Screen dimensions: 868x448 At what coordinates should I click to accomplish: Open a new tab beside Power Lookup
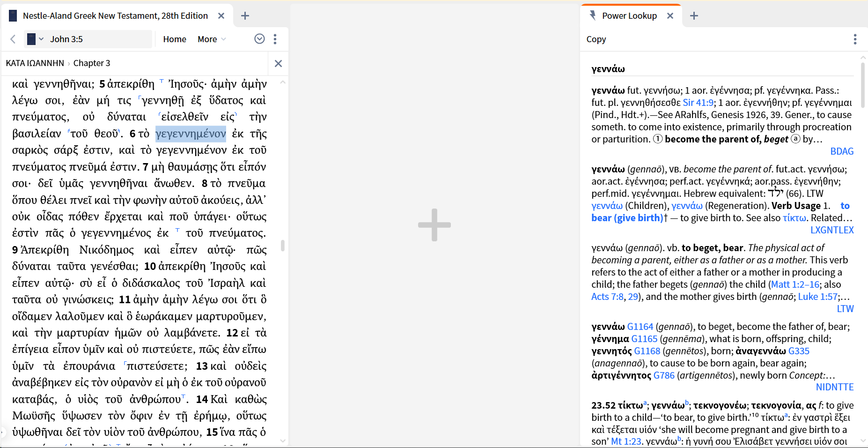pyautogui.click(x=694, y=16)
